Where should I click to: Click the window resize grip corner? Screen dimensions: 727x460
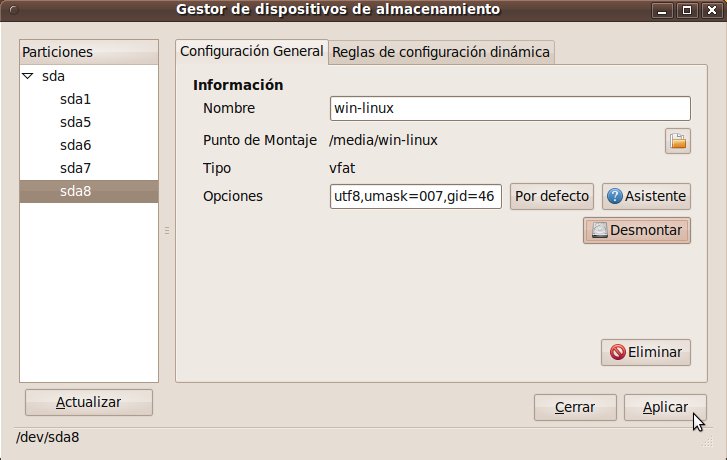click(x=707, y=442)
